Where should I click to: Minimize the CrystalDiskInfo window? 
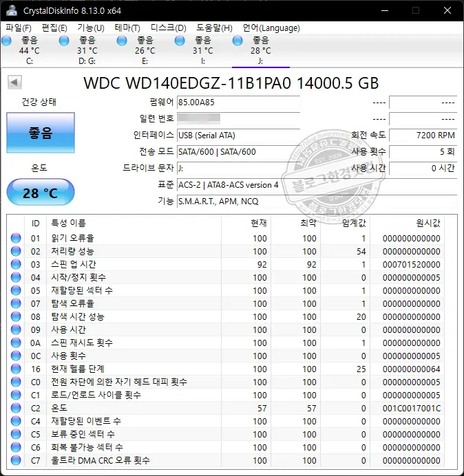(385, 10)
